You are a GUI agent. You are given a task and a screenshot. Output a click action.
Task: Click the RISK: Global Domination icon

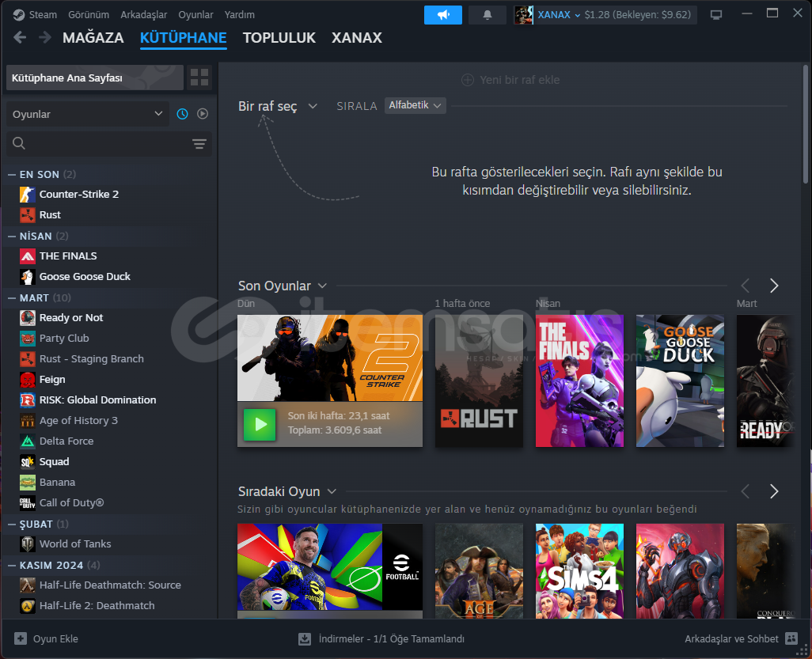pyautogui.click(x=28, y=400)
